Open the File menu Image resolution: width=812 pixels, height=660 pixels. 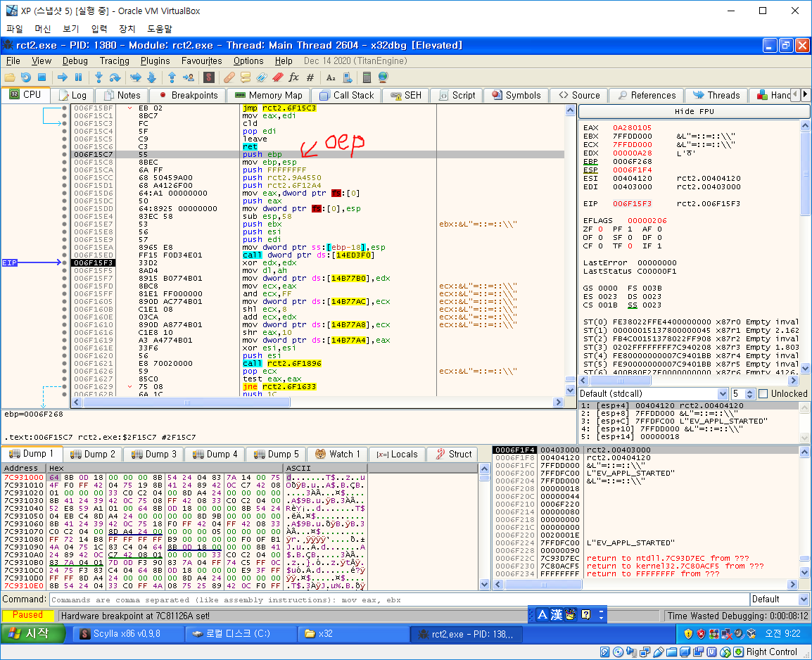click(13, 61)
